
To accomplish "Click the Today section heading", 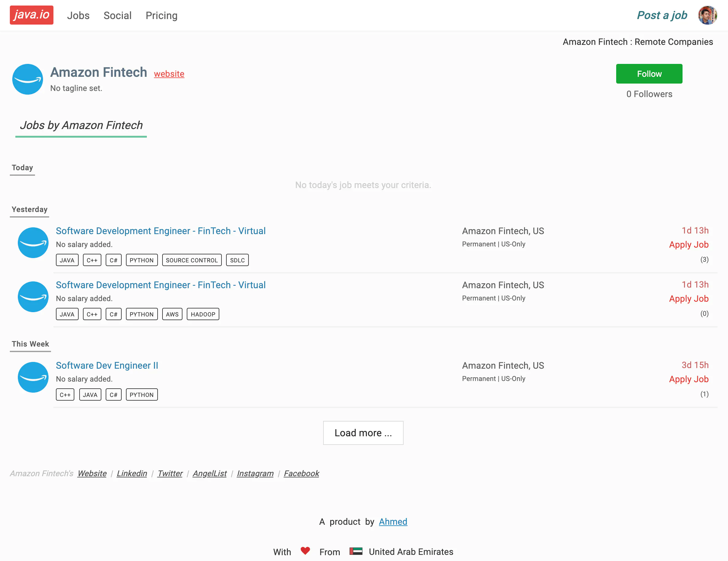I will (22, 168).
